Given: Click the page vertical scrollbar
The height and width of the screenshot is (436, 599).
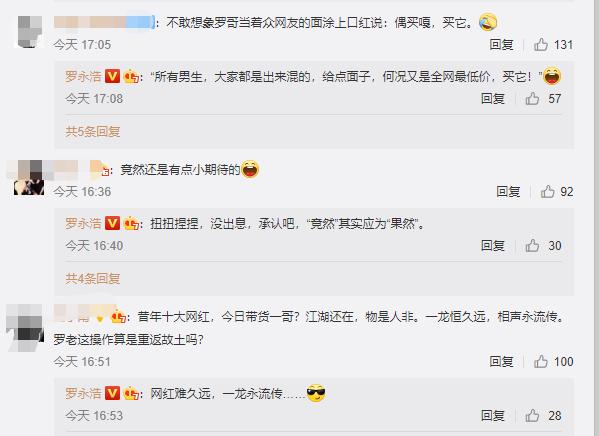Looking at the screenshot, I should [596, 218].
